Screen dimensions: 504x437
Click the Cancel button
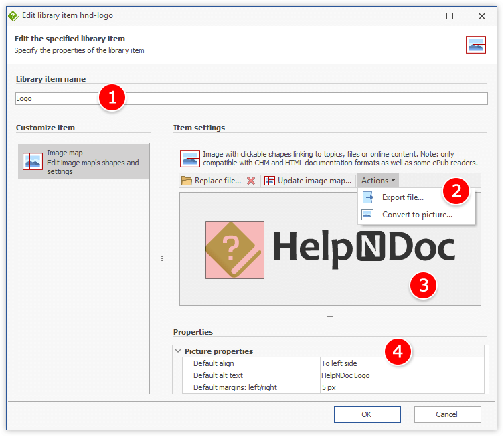[x=447, y=414]
